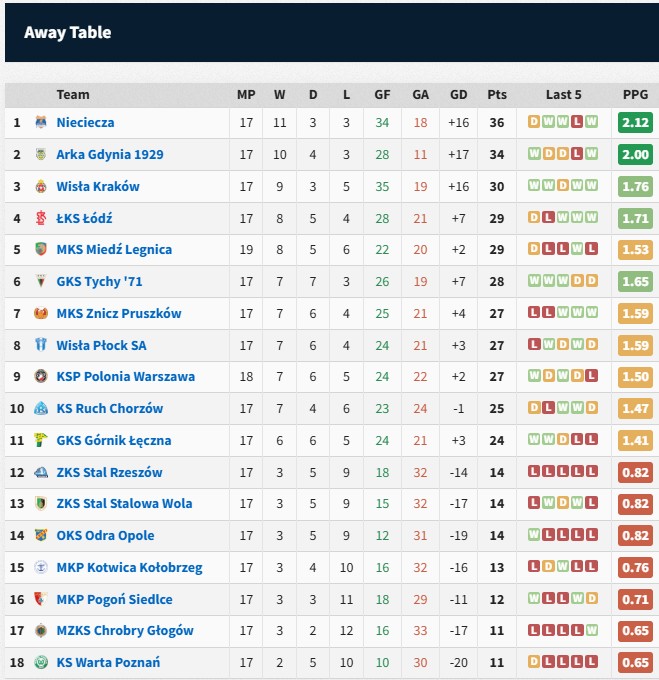Click the ŁKS Łódź red crest icon
659x680 pixels.
41,218
